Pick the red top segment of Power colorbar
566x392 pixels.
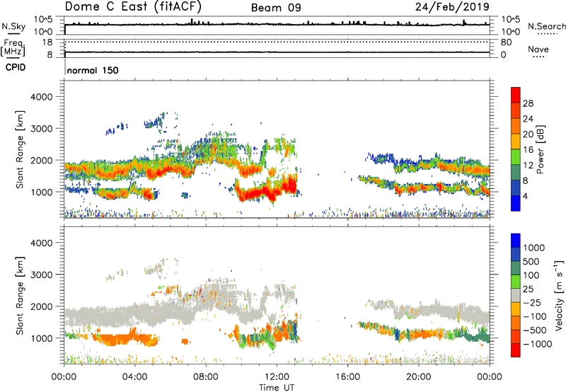516,95
